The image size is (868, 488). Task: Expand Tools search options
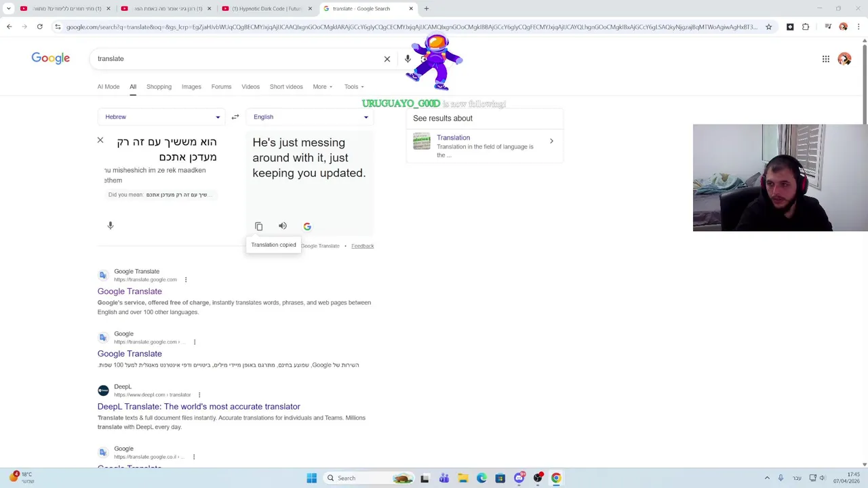[354, 87]
